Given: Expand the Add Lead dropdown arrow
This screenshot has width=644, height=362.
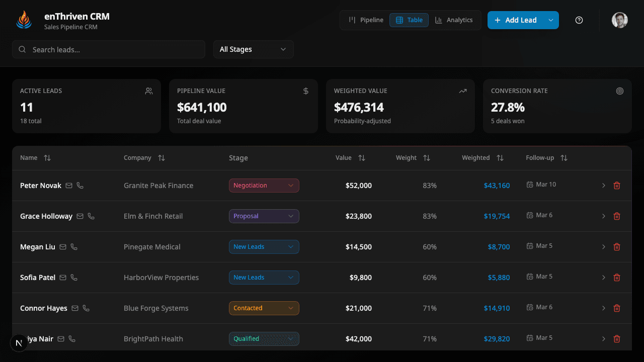Looking at the screenshot, I should tap(551, 20).
